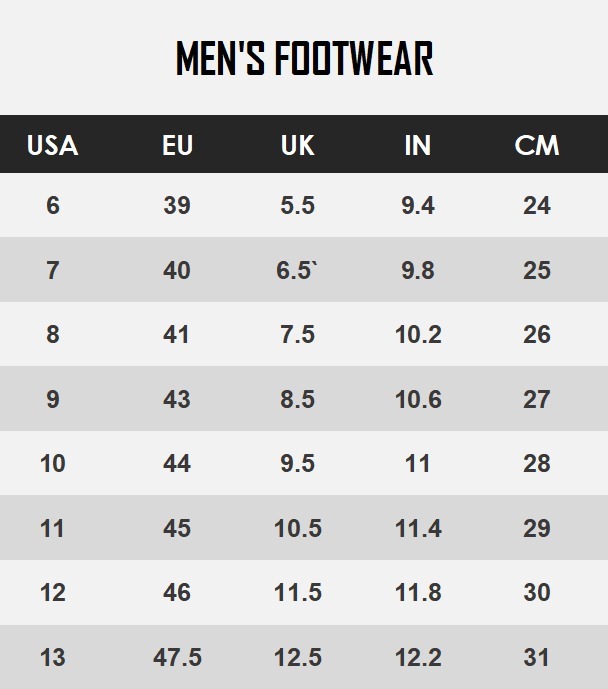Click the IN column header
608x689 pixels.
pyautogui.click(x=417, y=145)
